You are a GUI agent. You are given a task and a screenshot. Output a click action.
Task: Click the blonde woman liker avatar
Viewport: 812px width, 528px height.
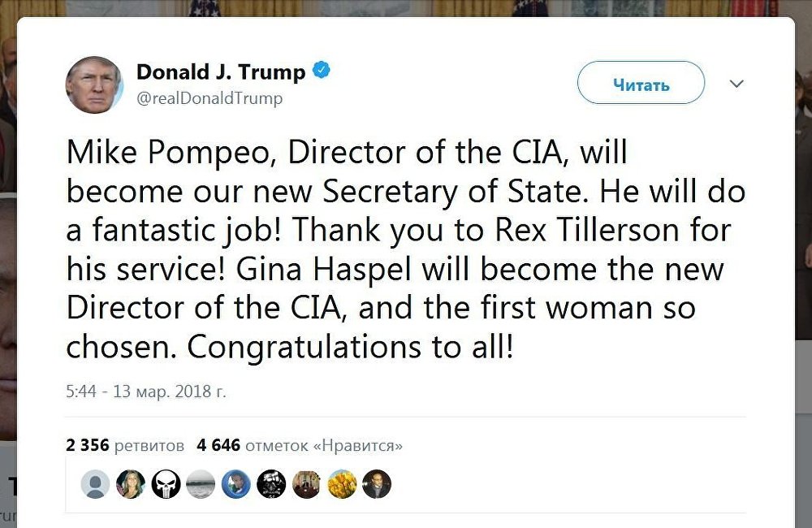pos(131,484)
